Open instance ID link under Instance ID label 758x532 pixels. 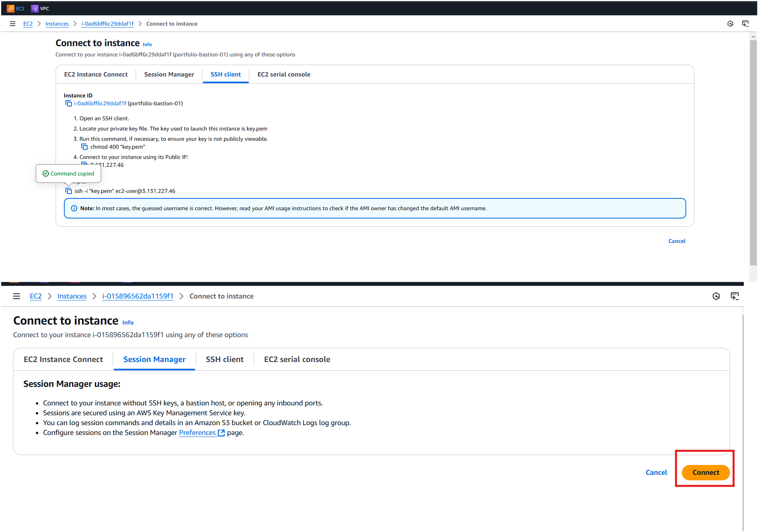[x=100, y=103]
